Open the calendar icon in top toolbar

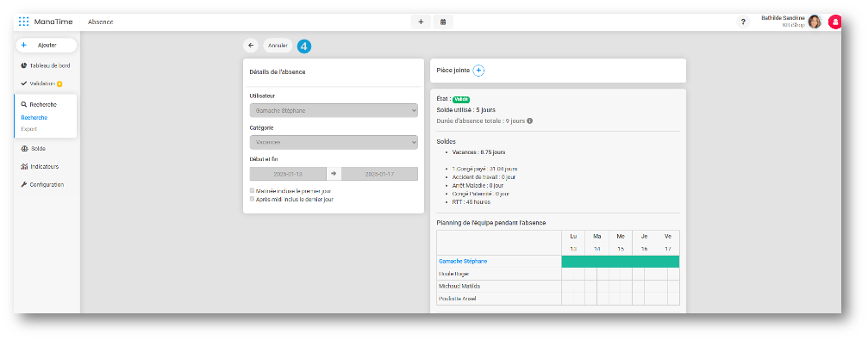(x=443, y=22)
